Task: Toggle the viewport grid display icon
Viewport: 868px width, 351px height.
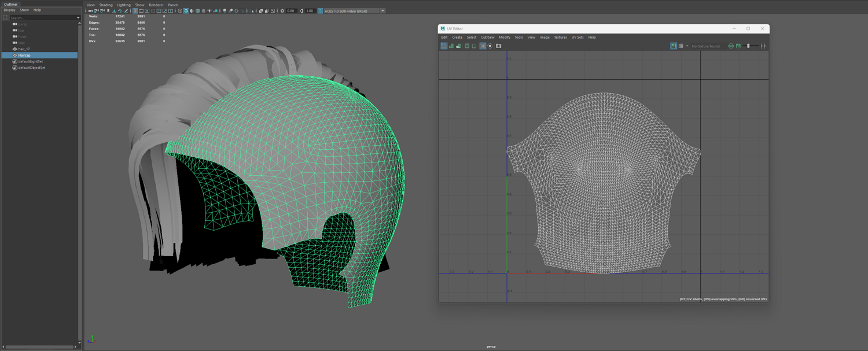Action: coord(135,11)
